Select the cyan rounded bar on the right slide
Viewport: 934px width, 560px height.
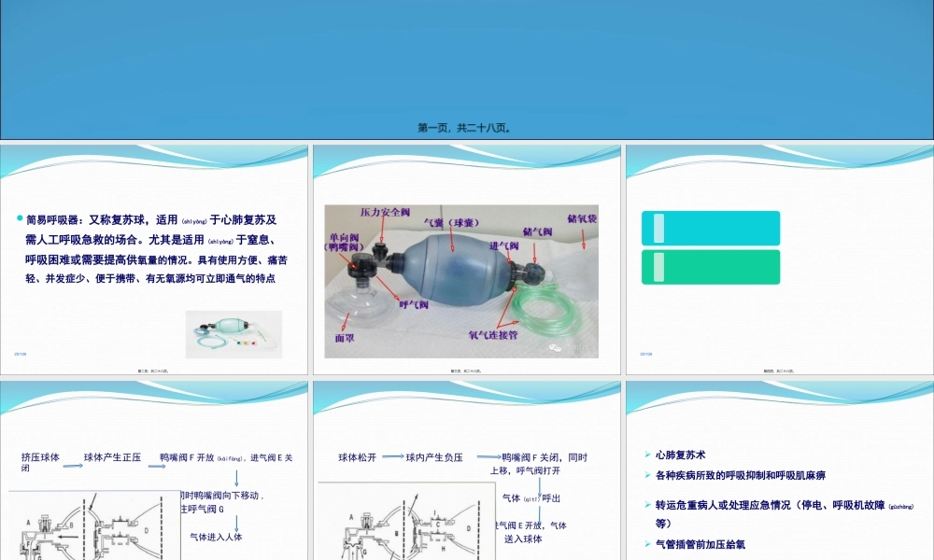point(710,229)
